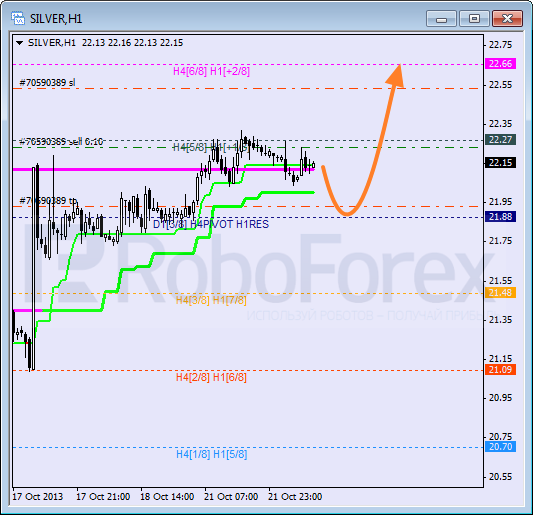Minimize the SILVER,H1 chart window

click(441, 18)
